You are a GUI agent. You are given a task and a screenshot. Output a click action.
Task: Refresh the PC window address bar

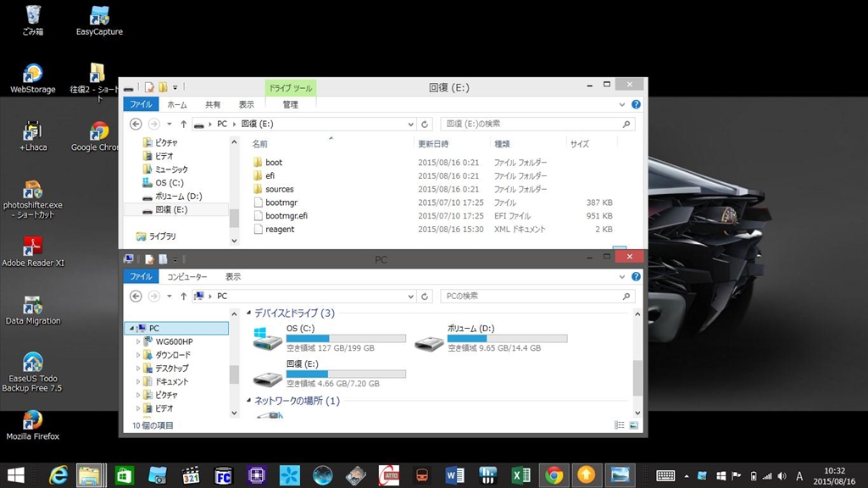tap(425, 297)
